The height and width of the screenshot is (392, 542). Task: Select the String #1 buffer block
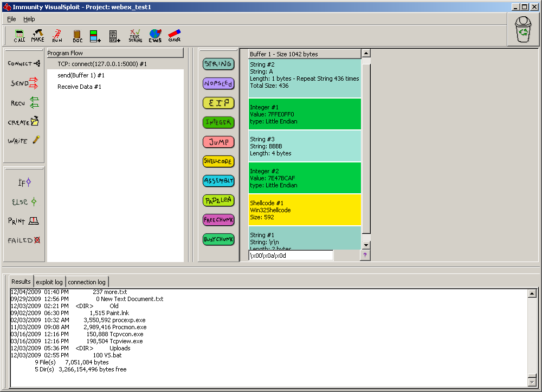(305, 238)
